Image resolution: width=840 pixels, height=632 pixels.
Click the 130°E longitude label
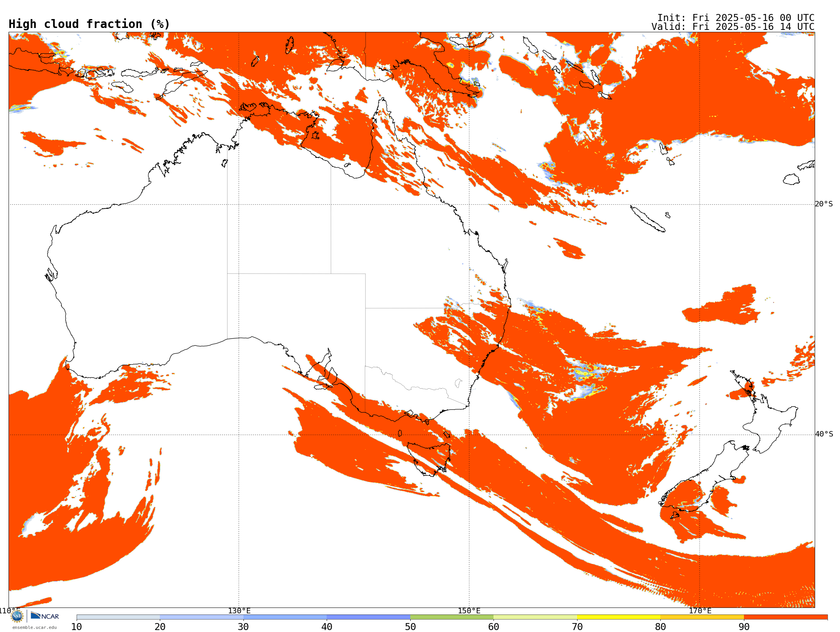[x=239, y=611]
